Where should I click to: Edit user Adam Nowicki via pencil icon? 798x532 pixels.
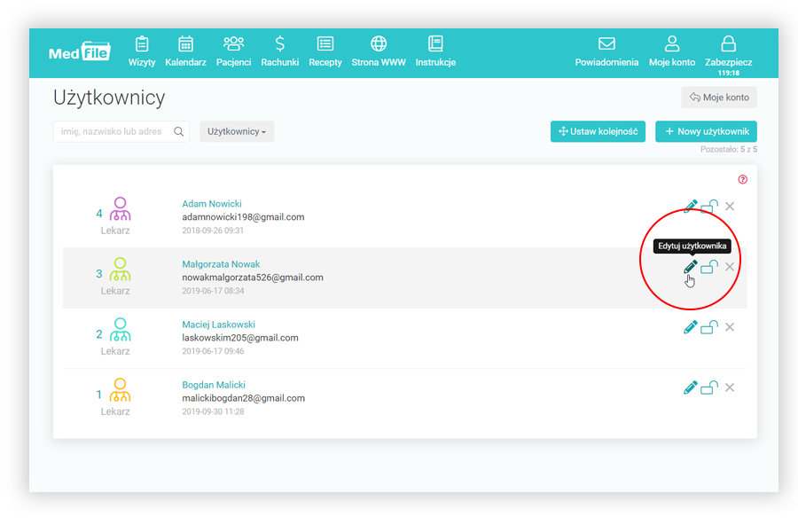[x=690, y=207]
